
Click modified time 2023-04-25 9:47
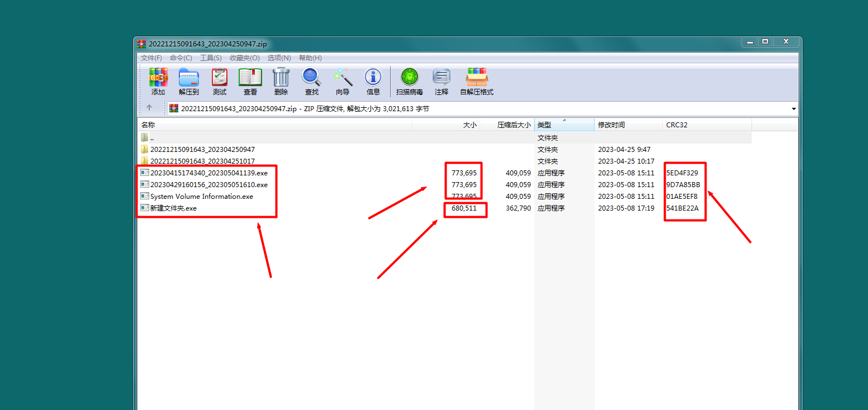pos(624,149)
